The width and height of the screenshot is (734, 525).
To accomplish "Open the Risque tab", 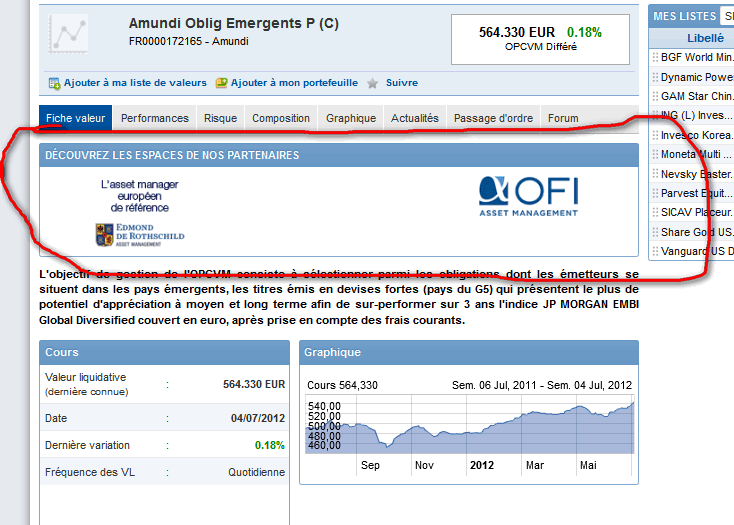I will click(x=220, y=118).
